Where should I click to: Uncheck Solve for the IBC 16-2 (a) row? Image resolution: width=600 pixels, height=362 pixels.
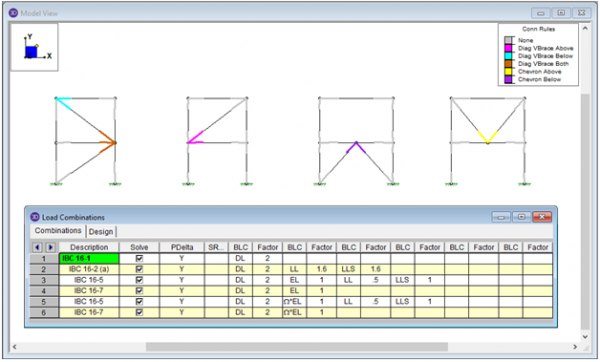tap(139, 269)
